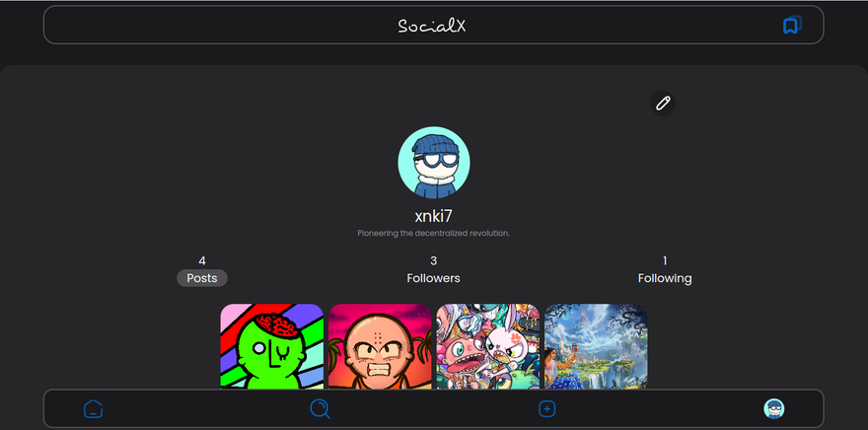Click the pencil edit profile icon
This screenshot has height=430, width=868.
coord(663,104)
